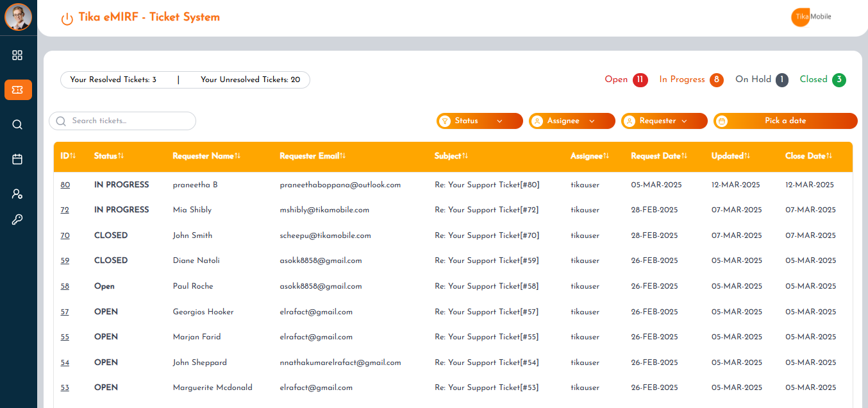Click subject Re: Your Support Ticket[#80]
Image resolution: width=868 pixels, height=408 pixels.
487,185
